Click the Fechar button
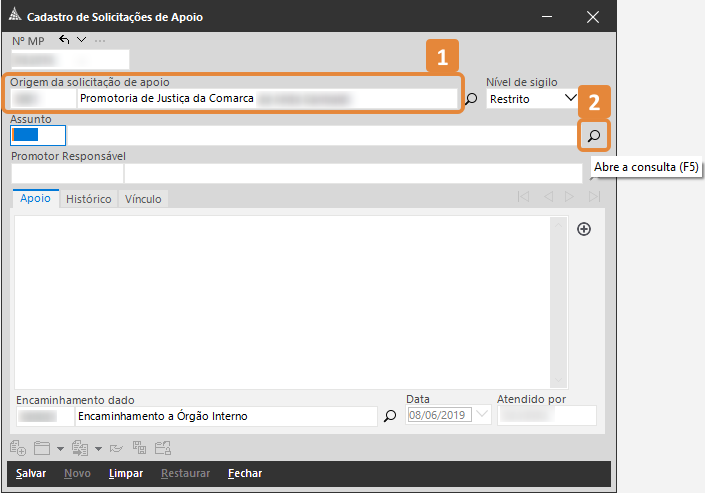This screenshot has width=705, height=493. 245,473
